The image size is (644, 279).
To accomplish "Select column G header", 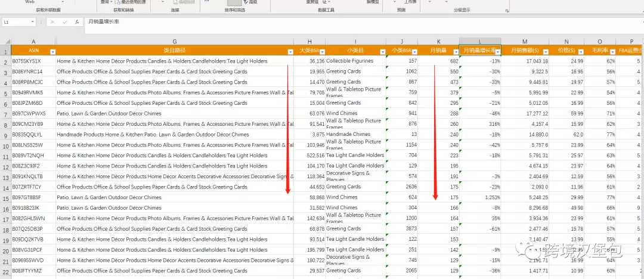I will 175,42.
